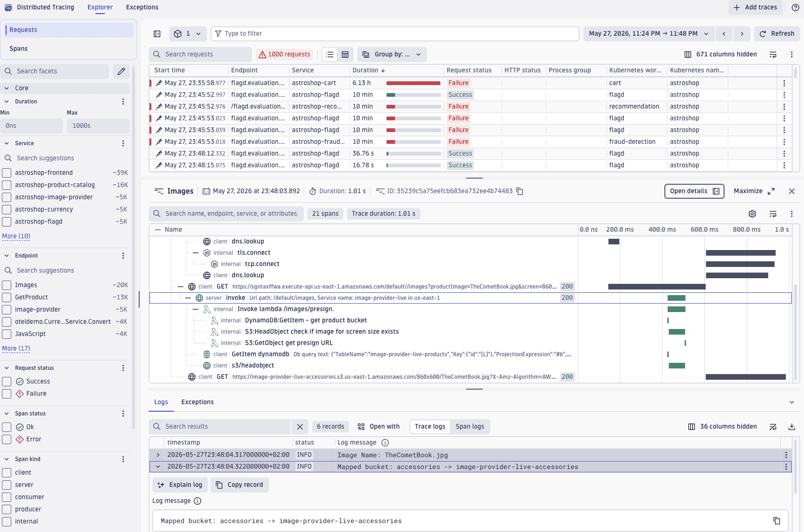Switch to the Exceptions top tab
Screen dimensions: 804x532
click(x=142, y=8)
